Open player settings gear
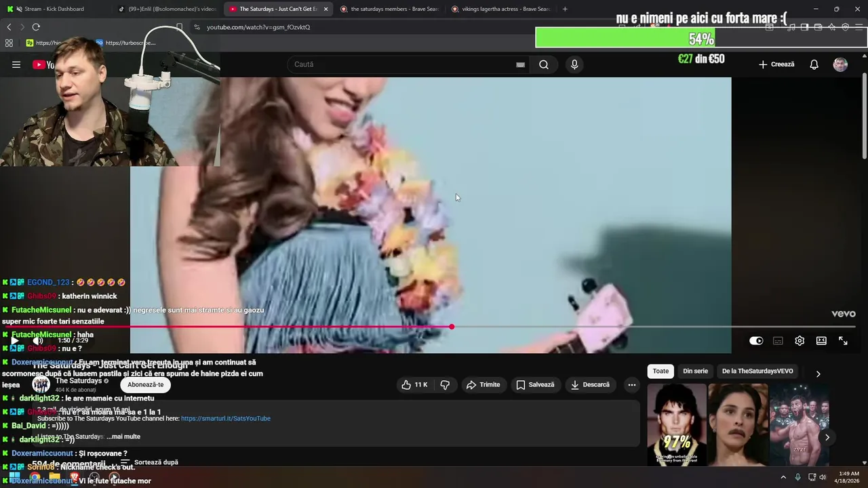The image size is (868, 488). coord(800,341)
